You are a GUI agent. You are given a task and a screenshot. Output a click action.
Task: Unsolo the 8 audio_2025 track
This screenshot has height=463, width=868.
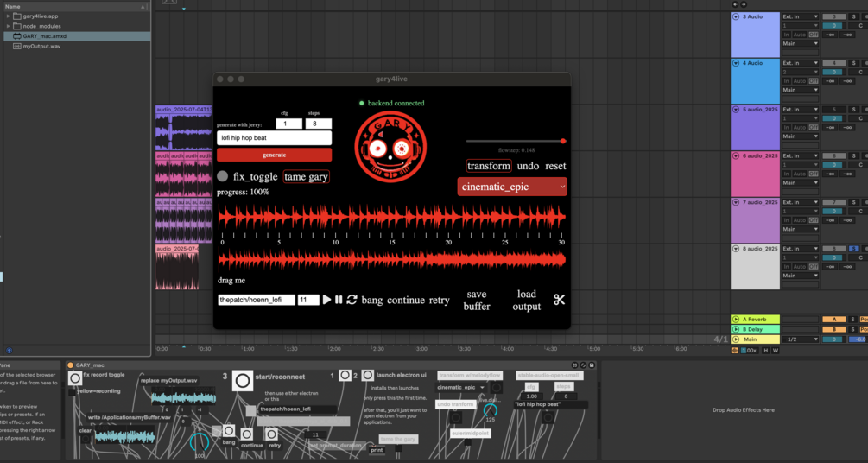(x=853, y=249)
